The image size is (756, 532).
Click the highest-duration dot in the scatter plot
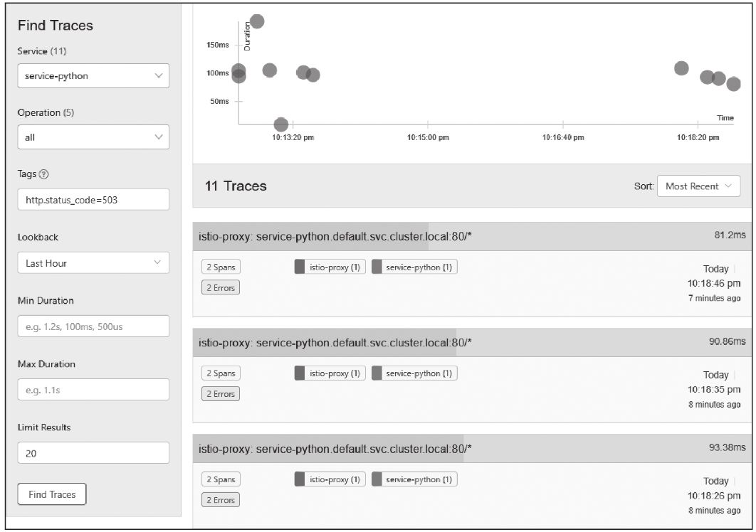(257, 21)
